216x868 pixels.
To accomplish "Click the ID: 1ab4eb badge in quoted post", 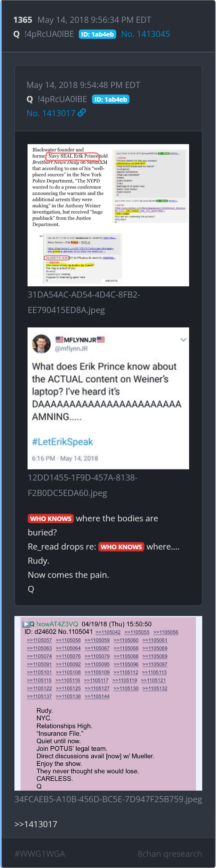I will (111, 100).
